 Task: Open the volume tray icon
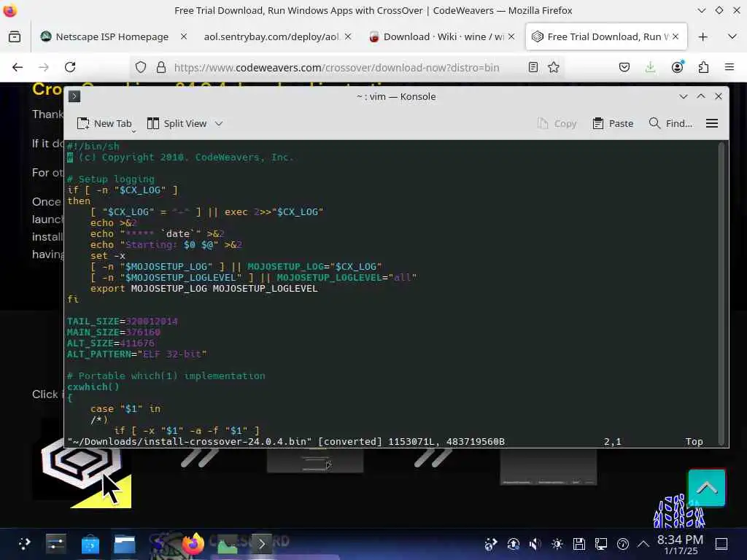pos(535,544)
